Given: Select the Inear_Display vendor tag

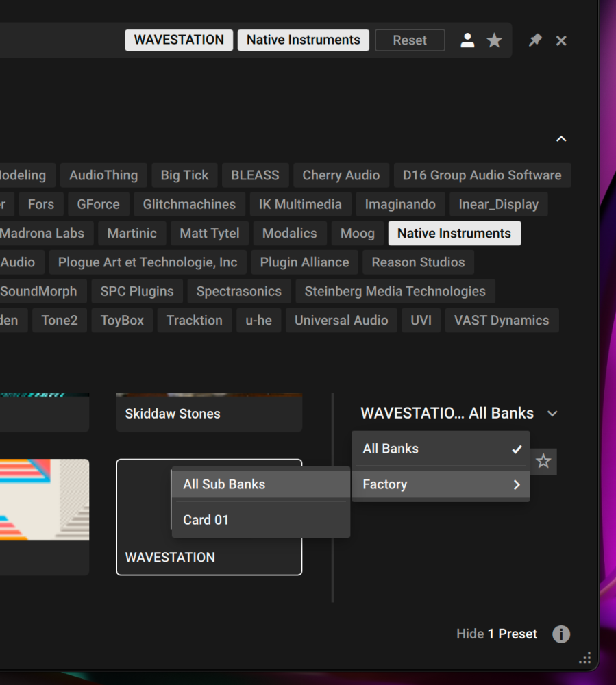Looking at the screenshot, I should coord(498,204).
